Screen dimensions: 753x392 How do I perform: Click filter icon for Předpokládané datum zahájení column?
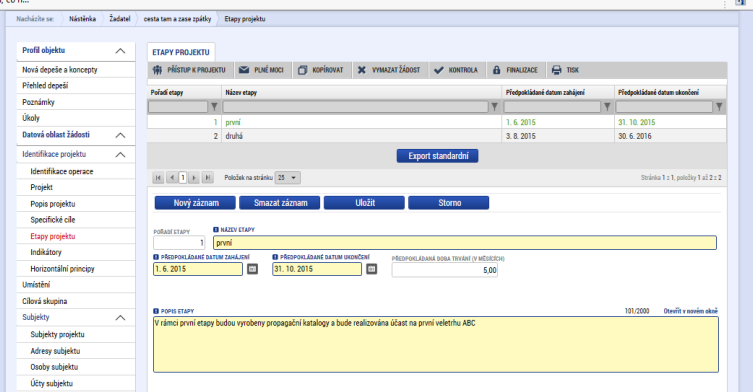607,107
